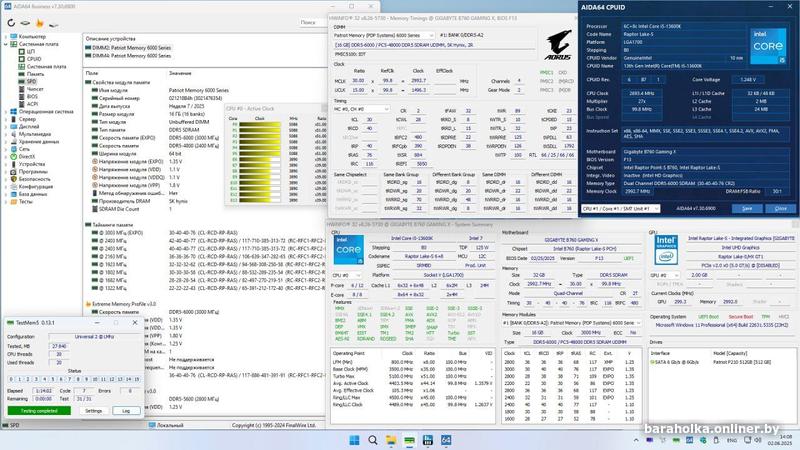
Task: Click the flame stability test icon in AIDA64 toolbar
Action: pyautogui.click(x=39, y=23)
